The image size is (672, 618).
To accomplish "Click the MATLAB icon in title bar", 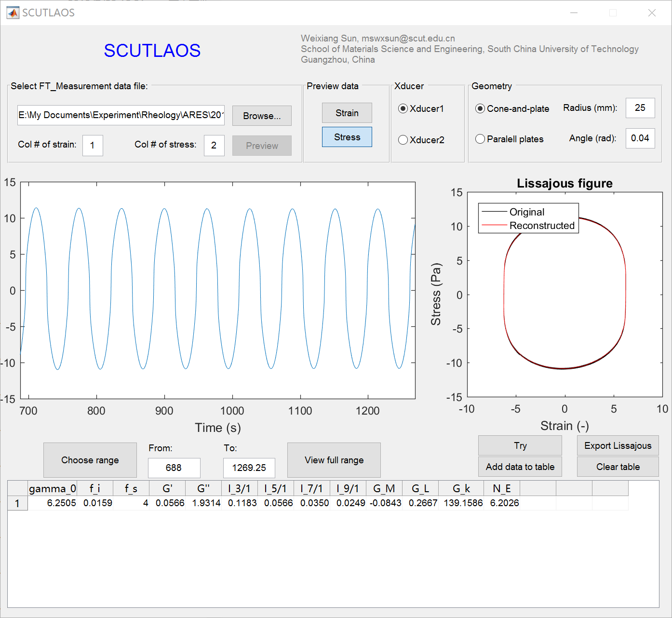I will tap(13, 13).
